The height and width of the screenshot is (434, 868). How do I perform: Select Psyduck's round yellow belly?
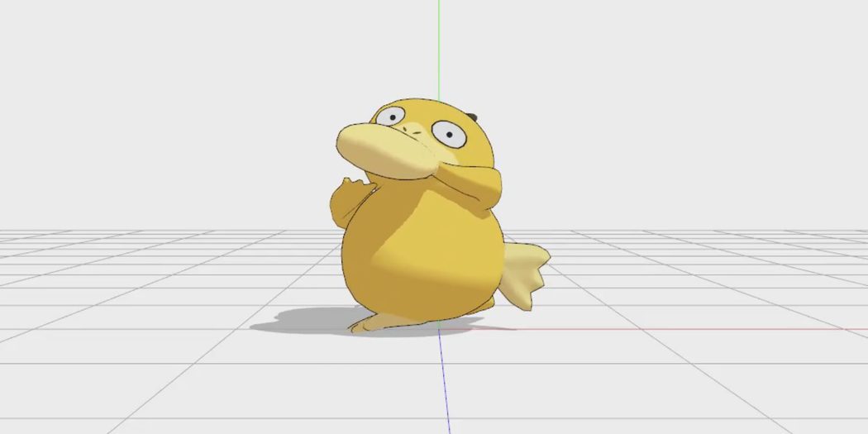pyautogui.click(x=422, y=256)
